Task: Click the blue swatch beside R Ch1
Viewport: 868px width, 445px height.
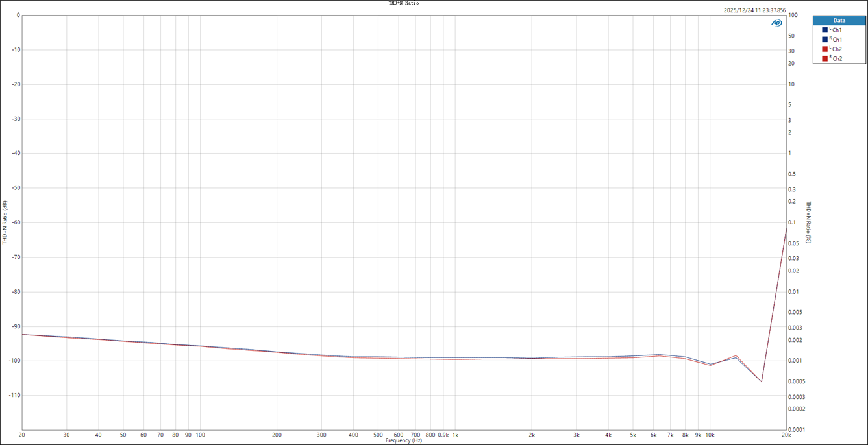Action: (825, 40)
